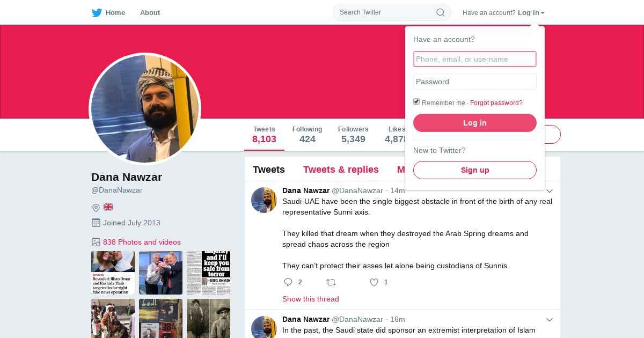644x338 pixels.
Task: Open the Boris Johnson newspaper thumbnail
Action: click(208, 273)
